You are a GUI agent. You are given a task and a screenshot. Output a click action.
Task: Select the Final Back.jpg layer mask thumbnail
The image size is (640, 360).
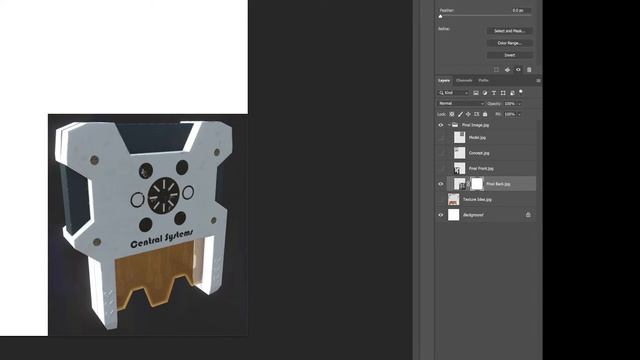click(x=477, y=184)
